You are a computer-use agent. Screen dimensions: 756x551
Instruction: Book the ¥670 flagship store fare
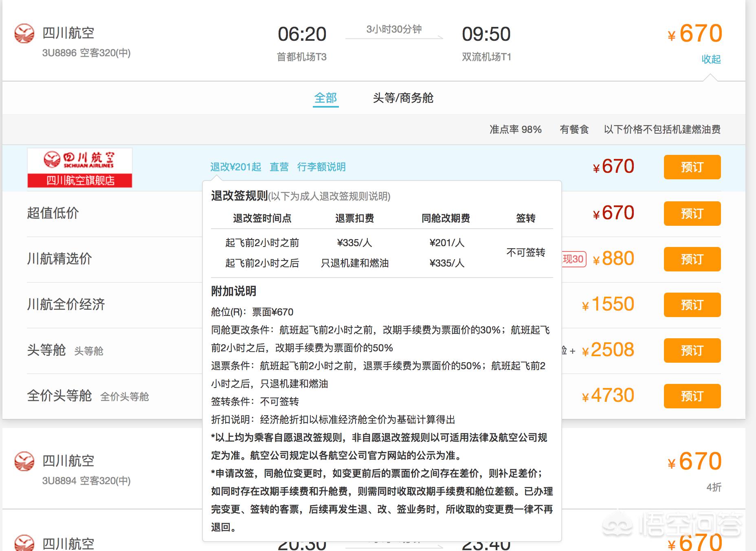point(692,167)
